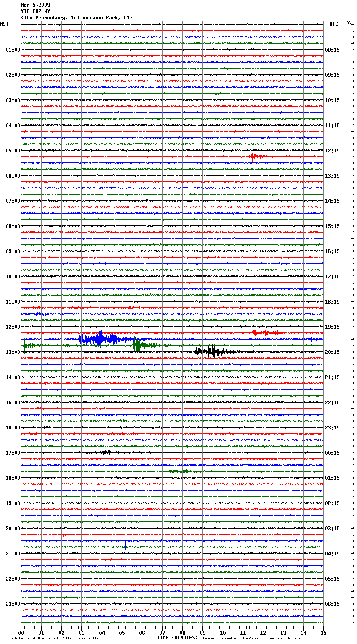Viewport: 357px width, 644px height.
Task: Select the 06:00 MST time label
Action: click(13, 176)
